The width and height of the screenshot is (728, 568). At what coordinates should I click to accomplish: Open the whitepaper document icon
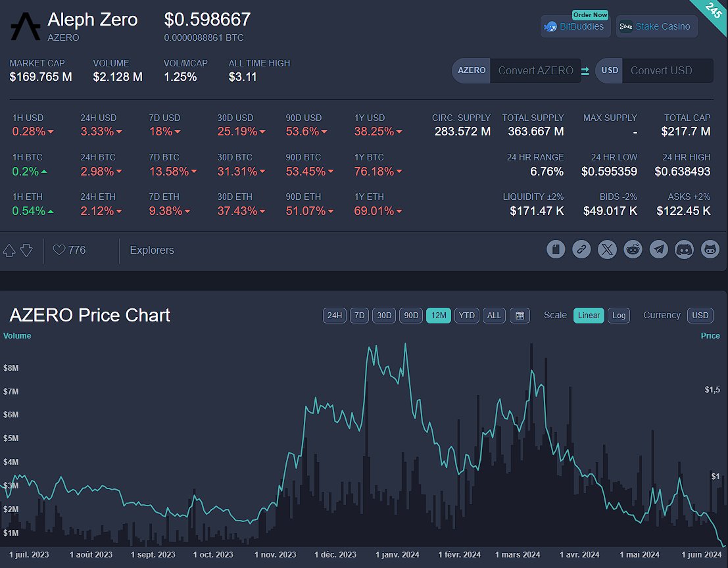click(x=556, y=249)
